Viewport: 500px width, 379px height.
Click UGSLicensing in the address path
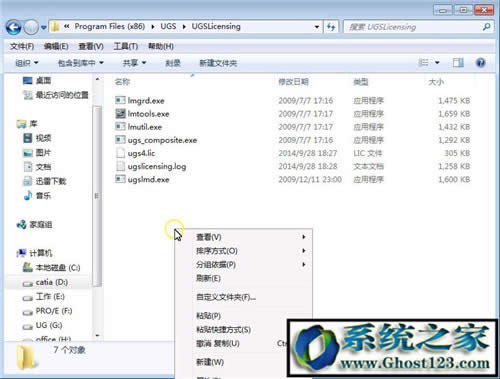[216, 26]
